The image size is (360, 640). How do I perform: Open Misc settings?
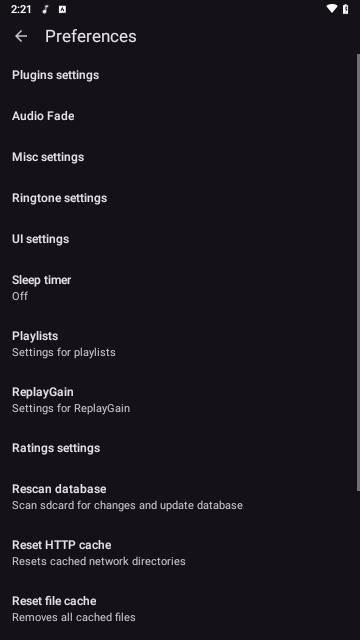pyautogui.click(x=178, y=157)
